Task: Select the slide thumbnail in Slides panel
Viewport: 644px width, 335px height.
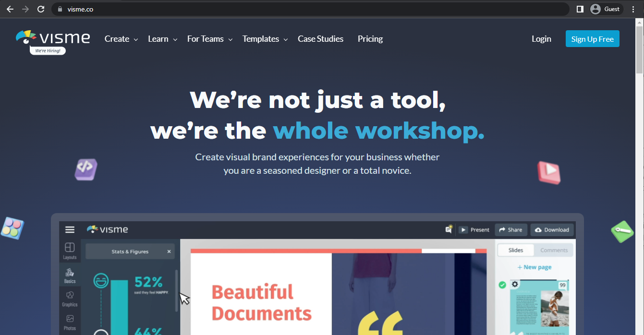Action: point(539,307)
